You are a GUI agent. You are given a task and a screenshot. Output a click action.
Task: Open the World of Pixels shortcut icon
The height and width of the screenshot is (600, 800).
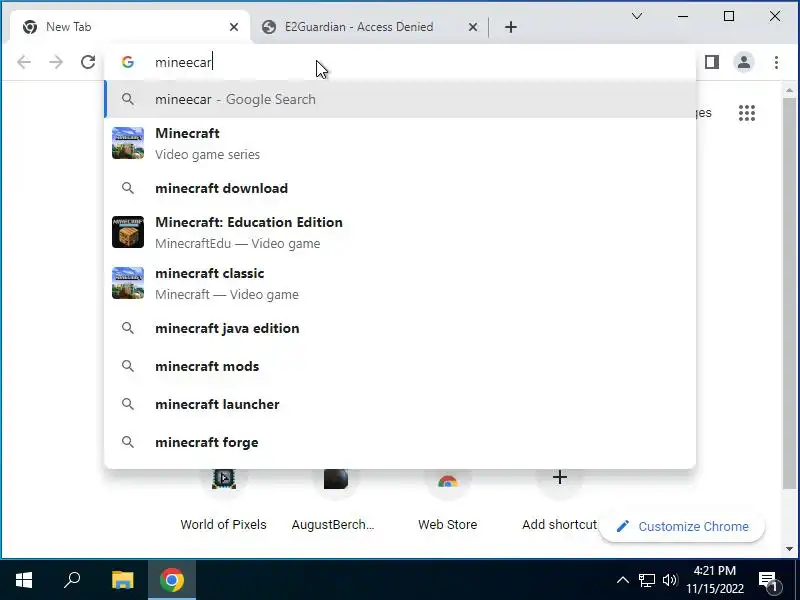click(223, 478)
